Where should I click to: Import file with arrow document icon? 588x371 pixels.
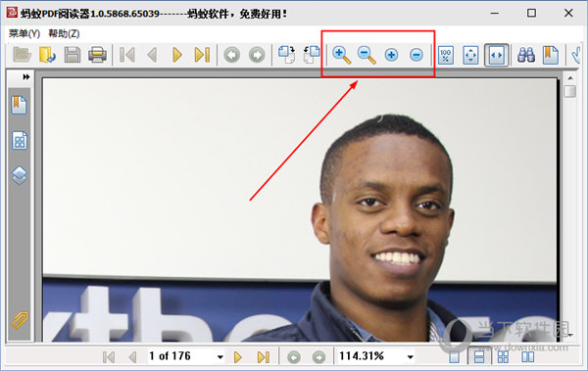[x=47, y=55]
